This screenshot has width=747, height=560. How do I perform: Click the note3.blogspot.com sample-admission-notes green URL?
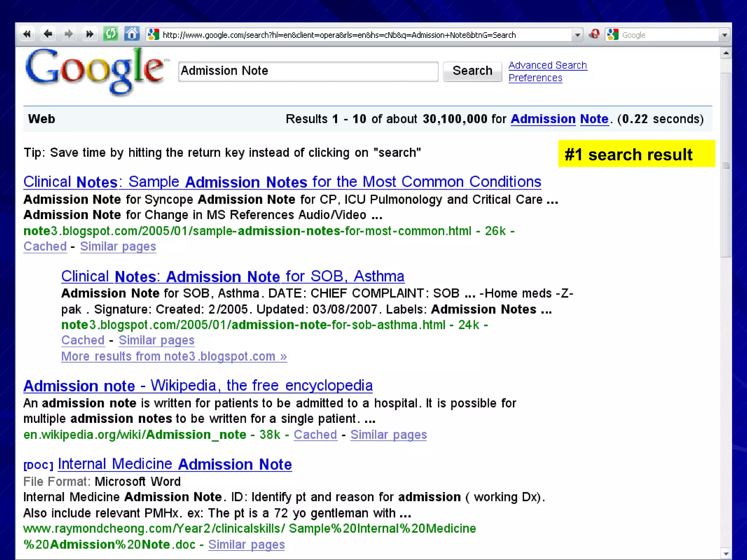(247, 231)
